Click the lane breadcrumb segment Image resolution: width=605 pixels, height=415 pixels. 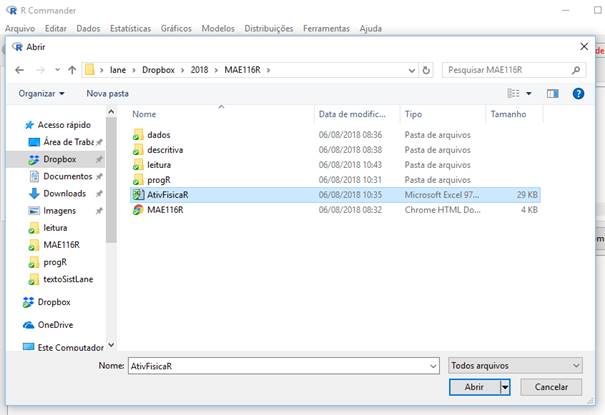tap(118, 70)
